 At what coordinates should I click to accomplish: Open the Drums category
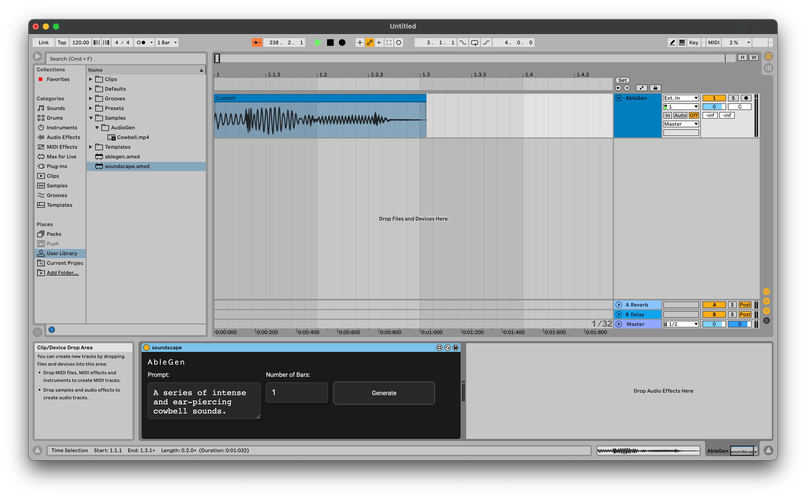point(54,118)
